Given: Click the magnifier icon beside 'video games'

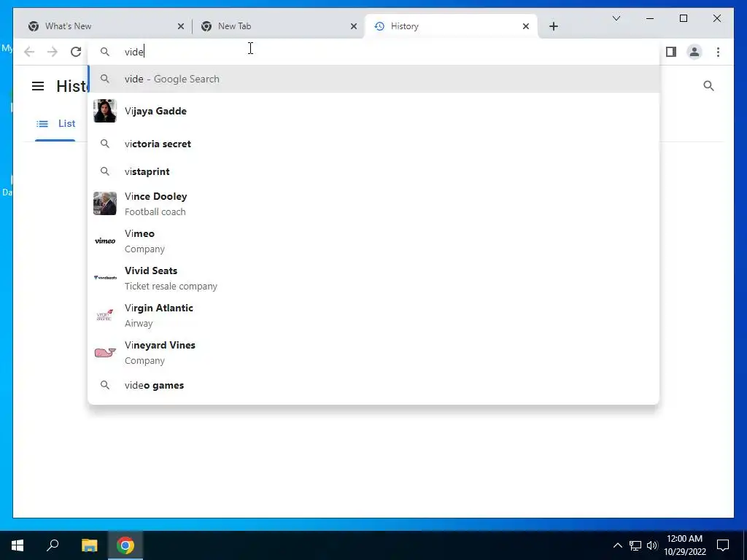Looking at the screenshot, I should pyautogui.click(x=105, y=385).
